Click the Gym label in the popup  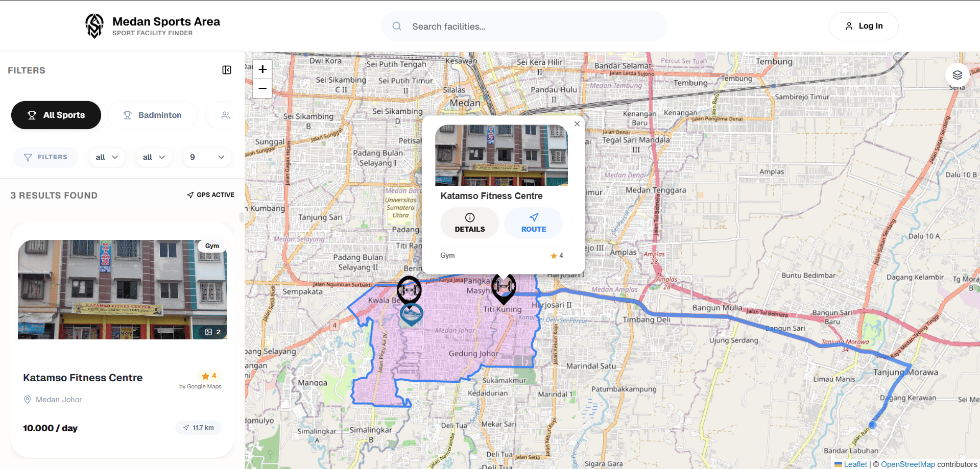(447, 256)
